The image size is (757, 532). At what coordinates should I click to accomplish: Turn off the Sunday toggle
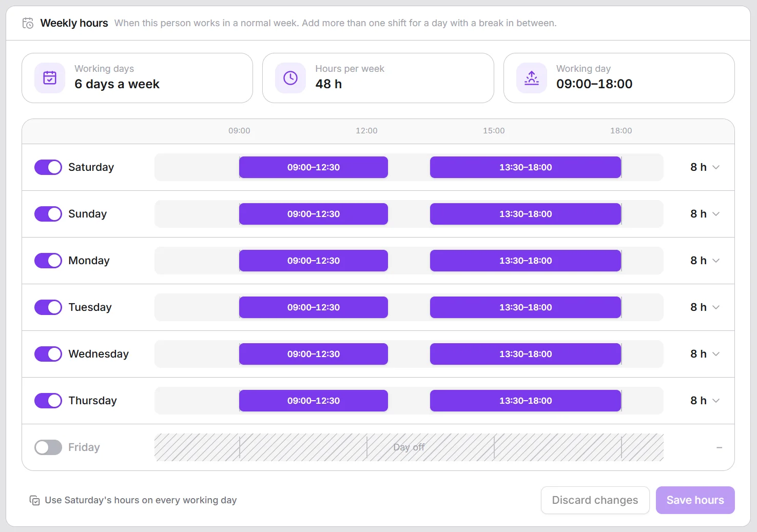[48, 214]
